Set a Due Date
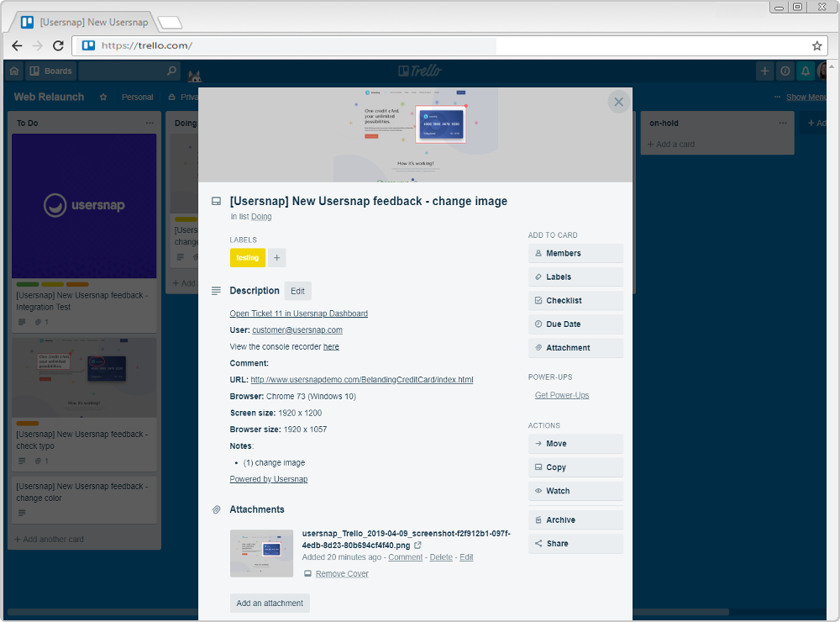The image size is (840, 622). click(x=575, y=324)
